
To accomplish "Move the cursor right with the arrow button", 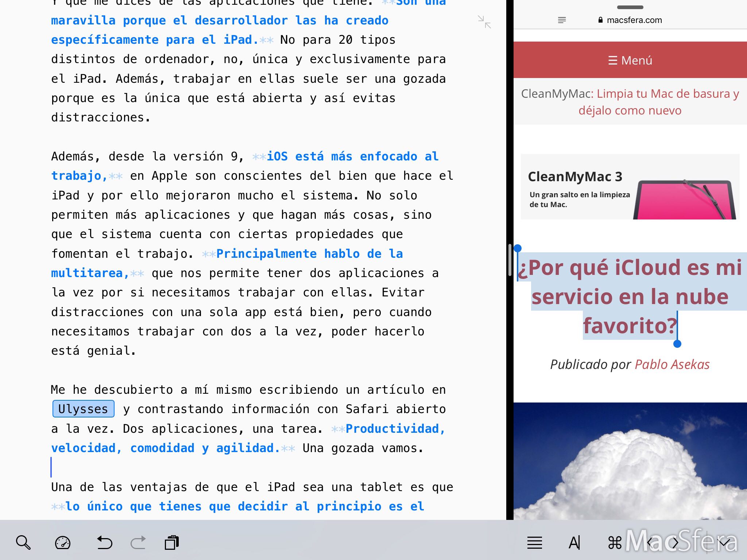I will pyautogui.click(x=675, y=542).
